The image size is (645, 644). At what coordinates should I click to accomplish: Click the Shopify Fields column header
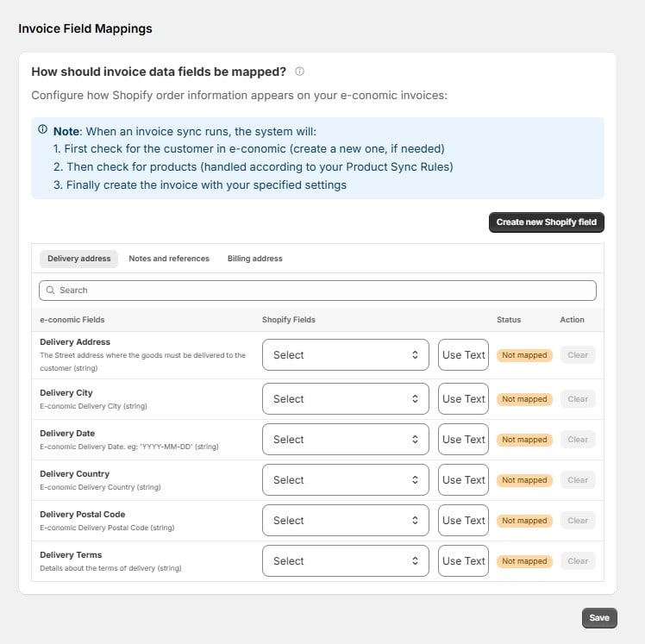point(289,320)
